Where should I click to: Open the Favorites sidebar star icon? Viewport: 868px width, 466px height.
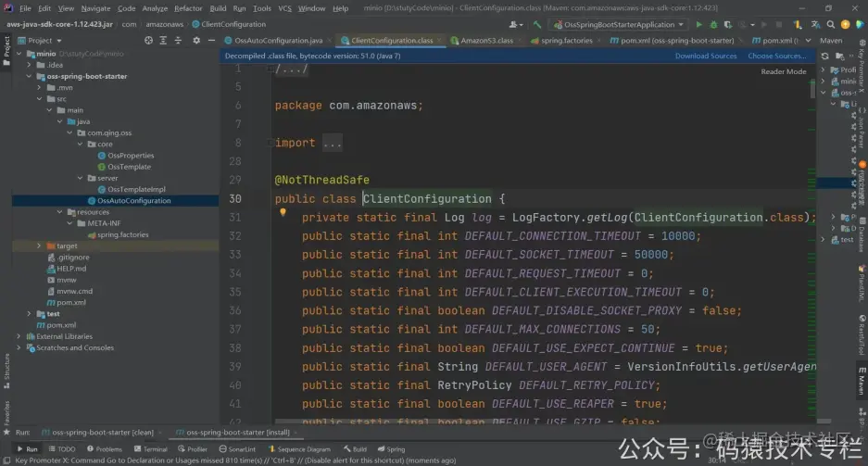(6, 433)
